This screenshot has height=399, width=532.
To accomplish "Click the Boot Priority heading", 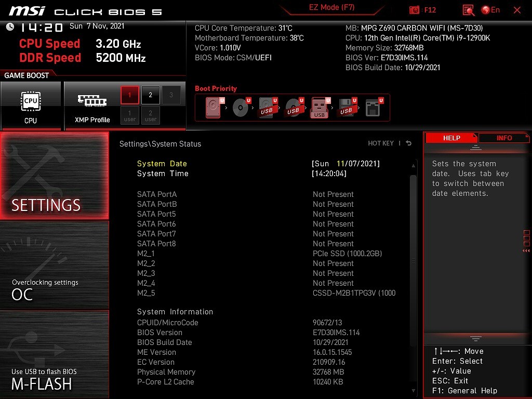I will pyautogui.click(x=216, y=88).
